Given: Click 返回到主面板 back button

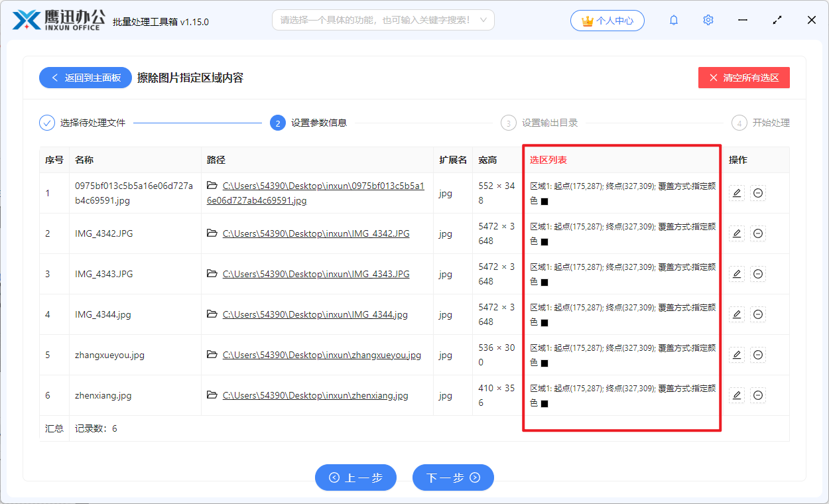Looking at the screenshot, I should (85, 78).
